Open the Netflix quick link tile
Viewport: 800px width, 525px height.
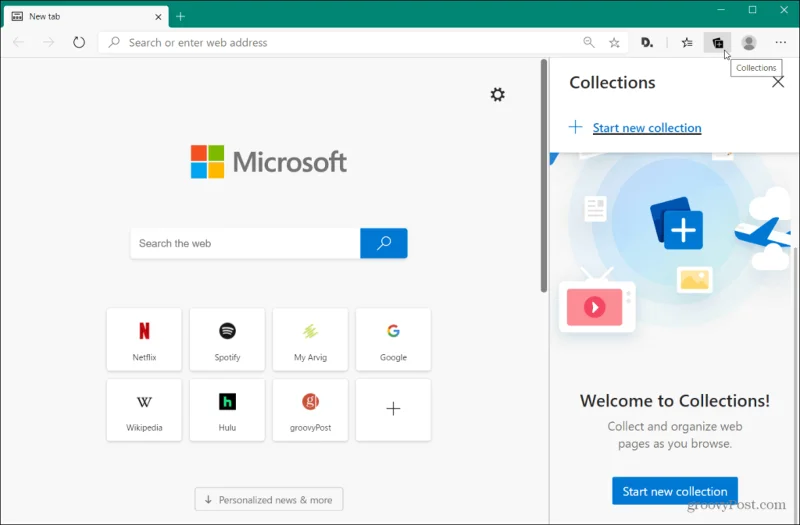pos(144,339)
